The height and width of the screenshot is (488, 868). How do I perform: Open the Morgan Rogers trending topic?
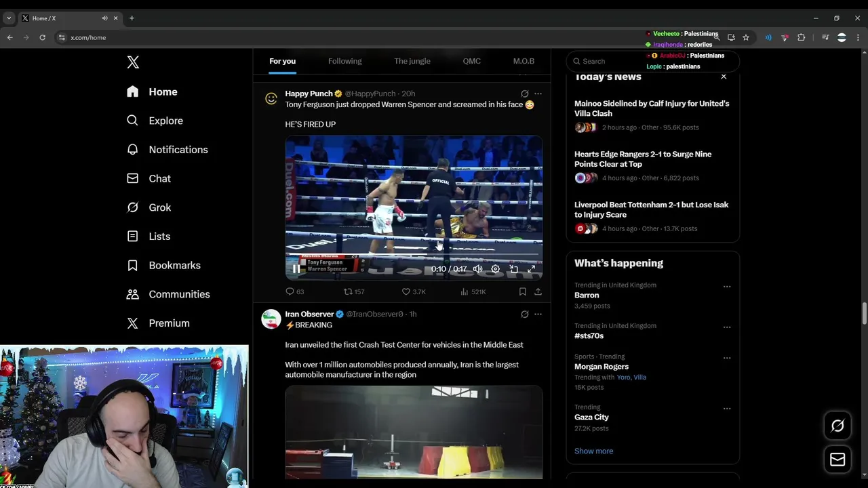coord(601,367)
